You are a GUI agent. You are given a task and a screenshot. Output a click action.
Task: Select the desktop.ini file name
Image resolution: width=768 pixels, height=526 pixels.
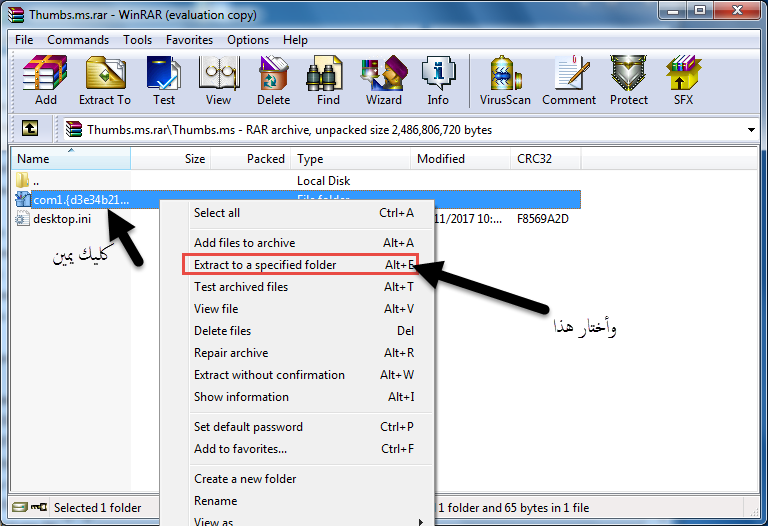[62, 219]
